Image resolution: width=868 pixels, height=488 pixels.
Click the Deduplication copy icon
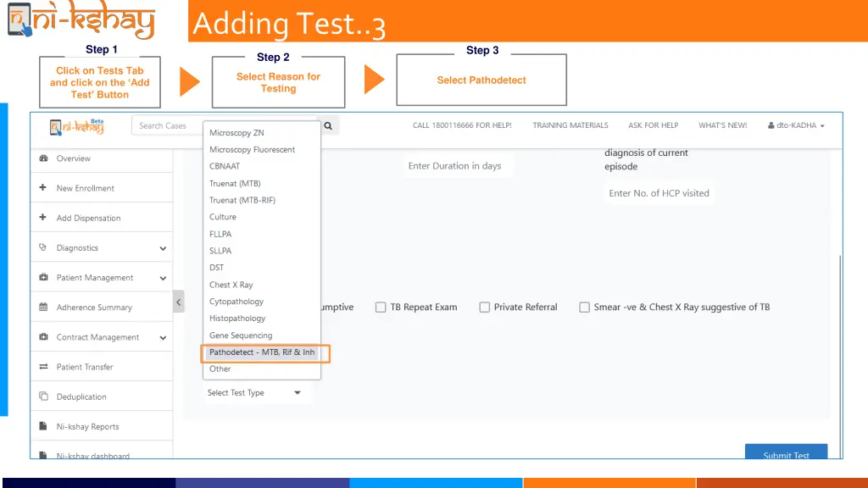tap(43, 396)
